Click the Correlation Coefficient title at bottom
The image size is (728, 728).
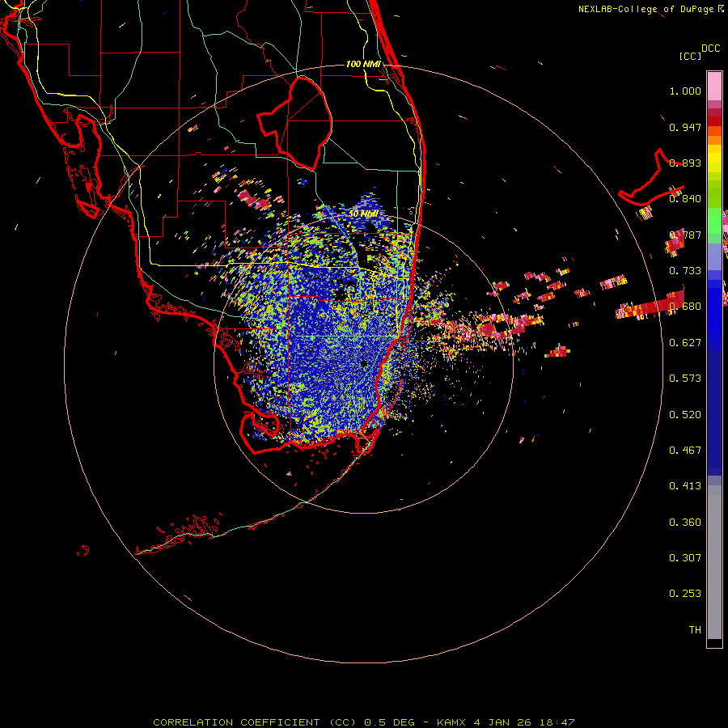tap(365, 722)
